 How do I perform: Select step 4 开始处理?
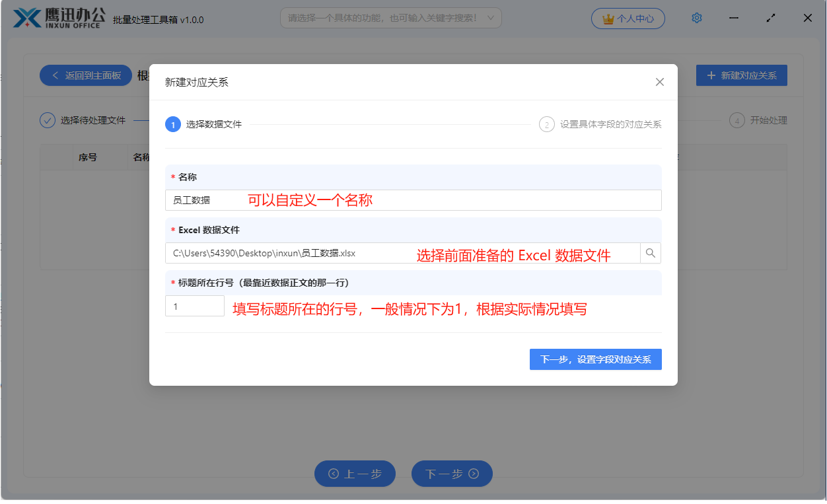(x=758, y=120)
